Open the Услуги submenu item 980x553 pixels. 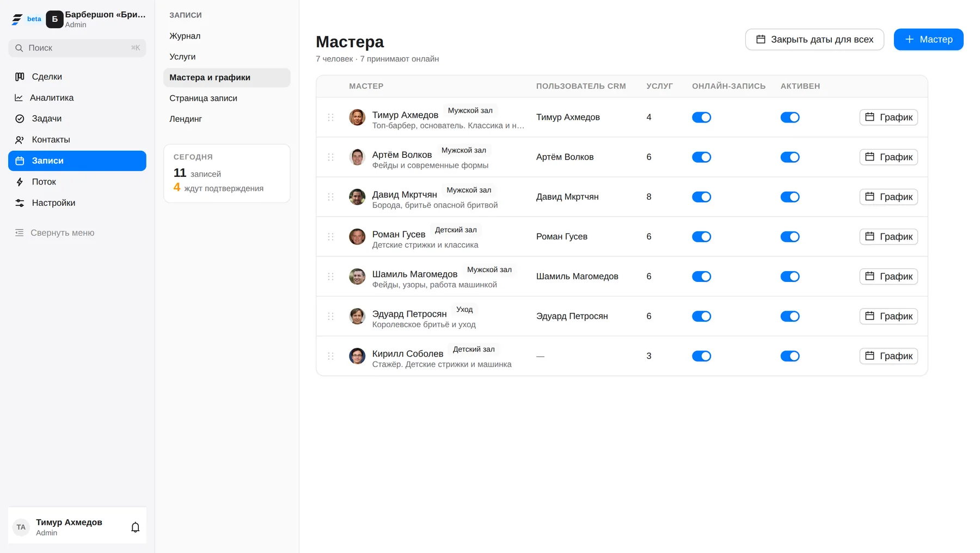pyautogui.click(x=227, y=57)
